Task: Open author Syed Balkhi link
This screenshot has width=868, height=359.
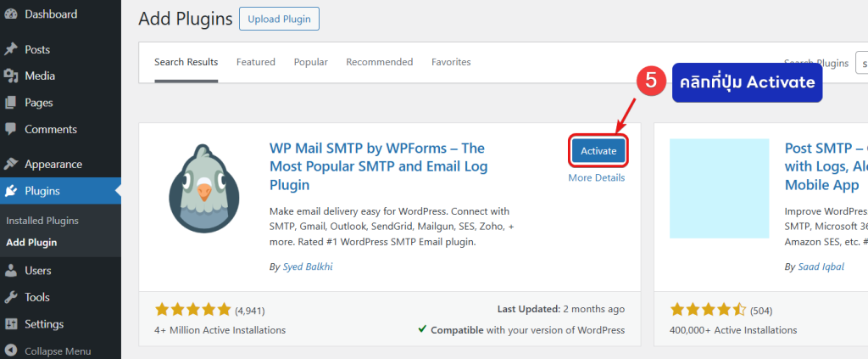Action: pos(311,266)
